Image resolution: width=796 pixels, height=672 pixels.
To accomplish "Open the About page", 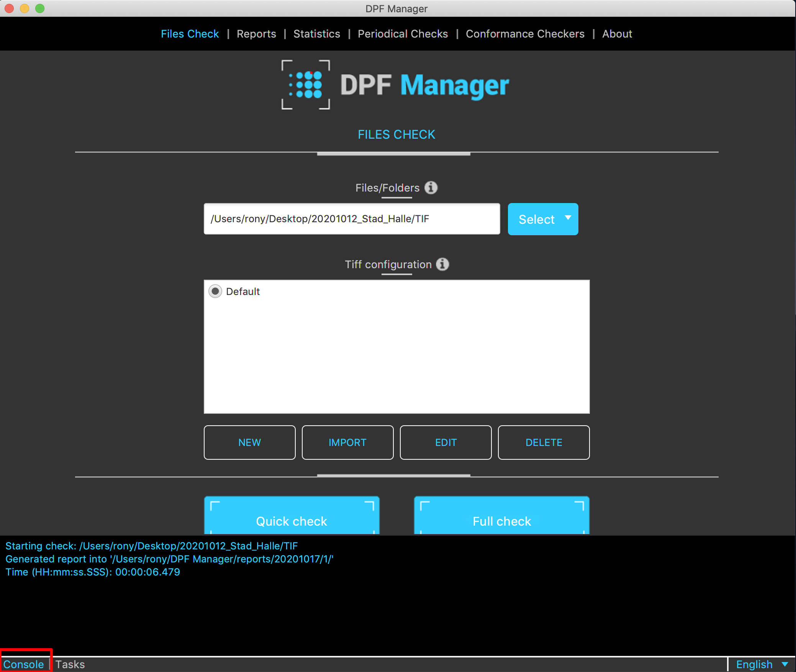I will coord(617,34).
